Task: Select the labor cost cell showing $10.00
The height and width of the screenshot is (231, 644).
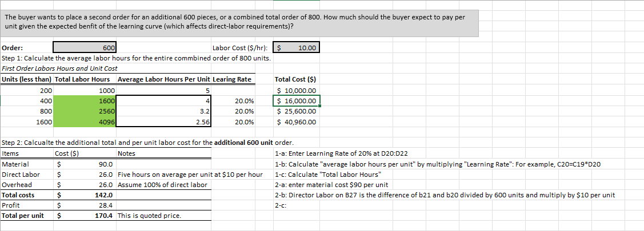Action: [296, 47]
